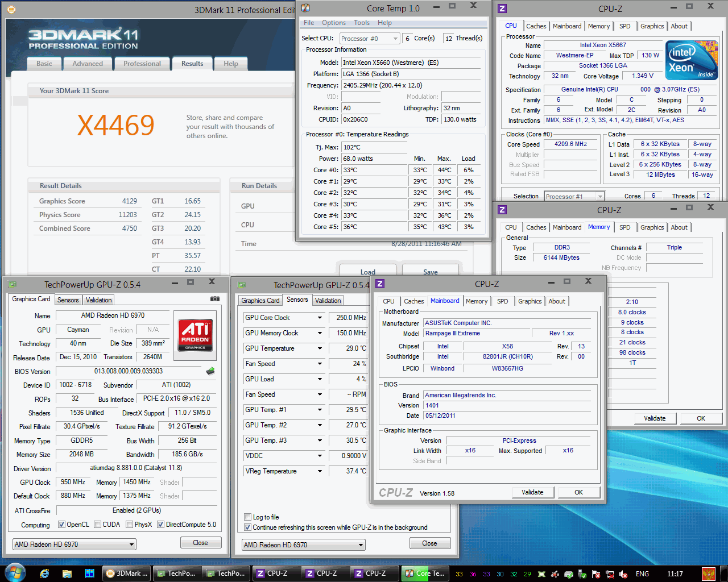Click the Core Temp Model field
Image resolution: width=728 pixels, height=582 pixels.
(x=411, y=63)
